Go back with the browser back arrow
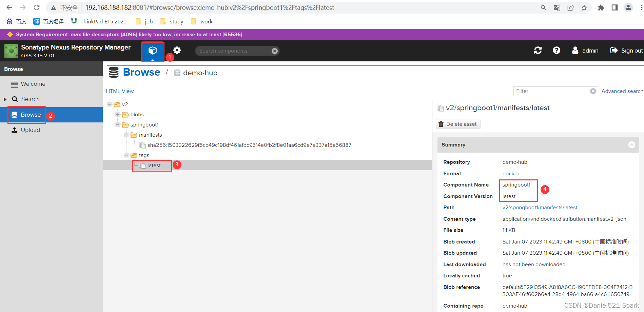This screenshot has width=644, height=312. click(9, 7)
